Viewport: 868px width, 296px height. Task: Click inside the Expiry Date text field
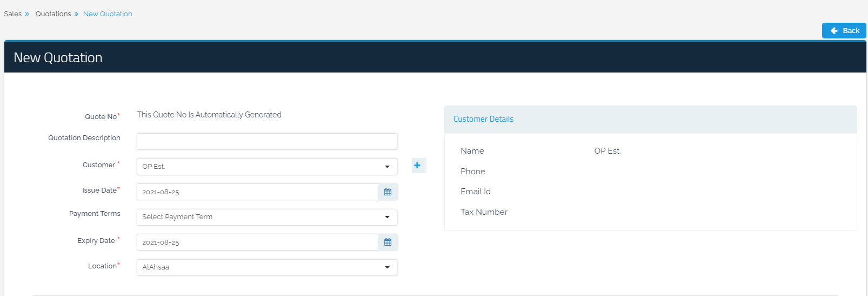coord(257,242)
